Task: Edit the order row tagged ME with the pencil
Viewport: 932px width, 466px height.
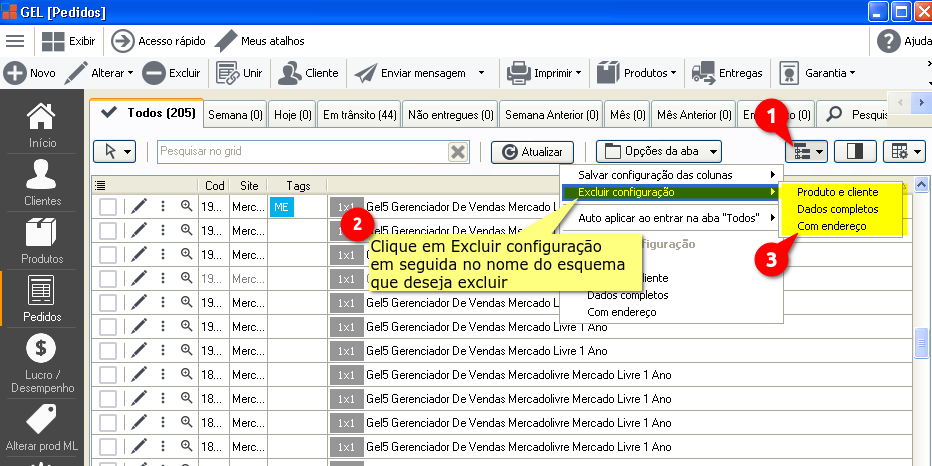Action: pos(138,206)
